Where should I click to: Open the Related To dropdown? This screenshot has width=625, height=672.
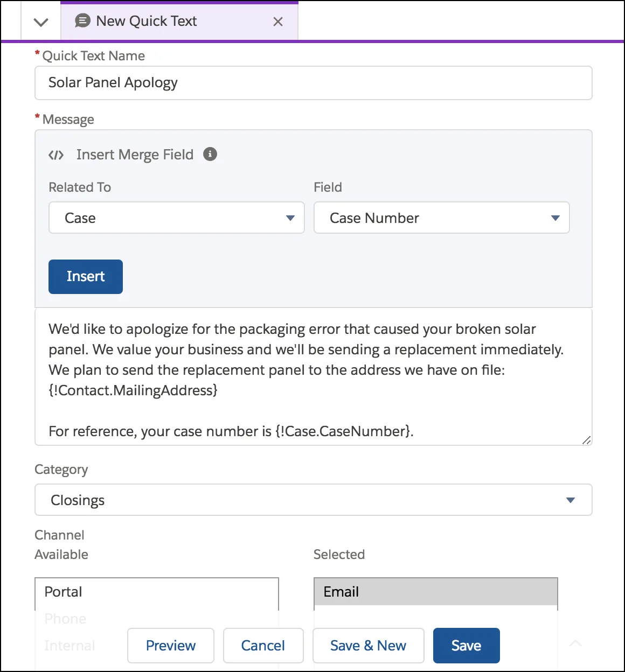pos(177,218)
